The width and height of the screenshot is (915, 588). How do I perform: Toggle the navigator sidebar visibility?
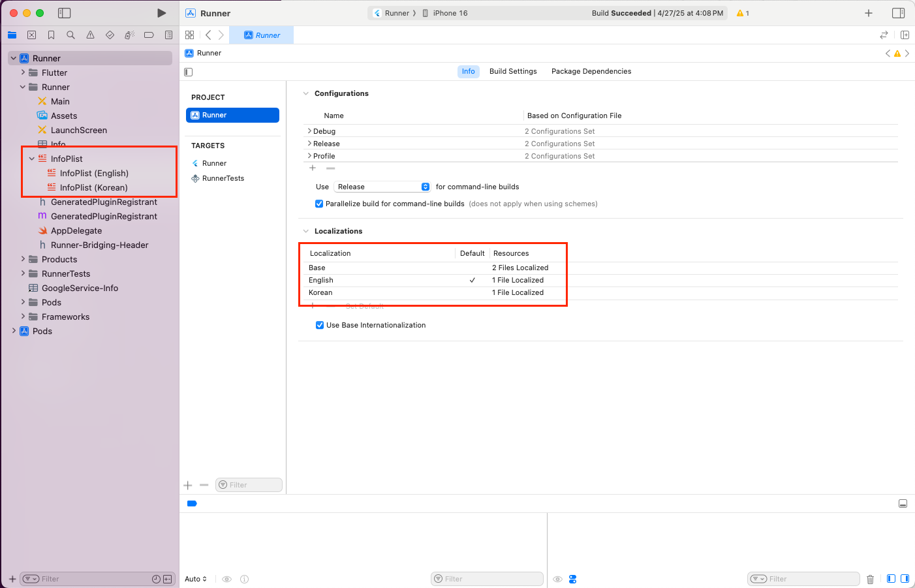coord(64,13)
